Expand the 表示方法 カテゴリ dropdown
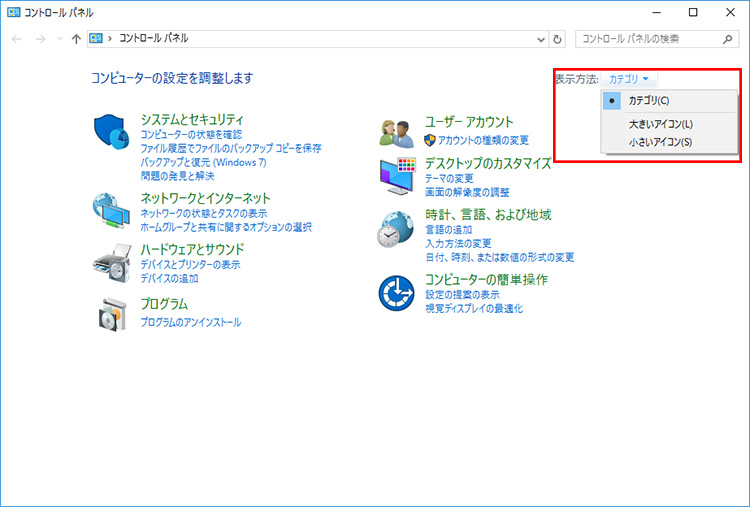Screen dimensions: 750x507 click(x=630, y=78)
